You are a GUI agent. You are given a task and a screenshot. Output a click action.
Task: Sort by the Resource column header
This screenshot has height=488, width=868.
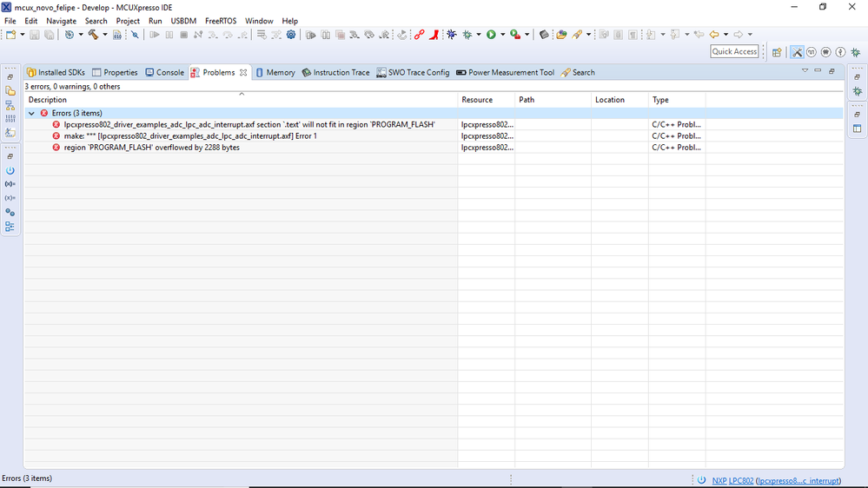(487, 100)
